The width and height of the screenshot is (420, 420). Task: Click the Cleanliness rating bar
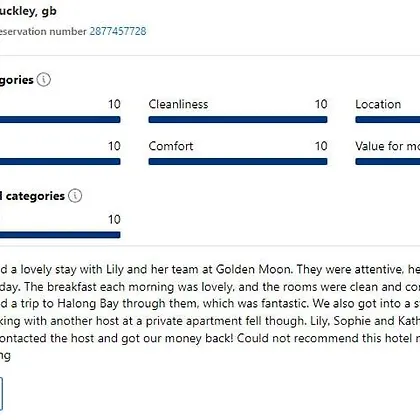pyautogui.click(x=238, y=120)
